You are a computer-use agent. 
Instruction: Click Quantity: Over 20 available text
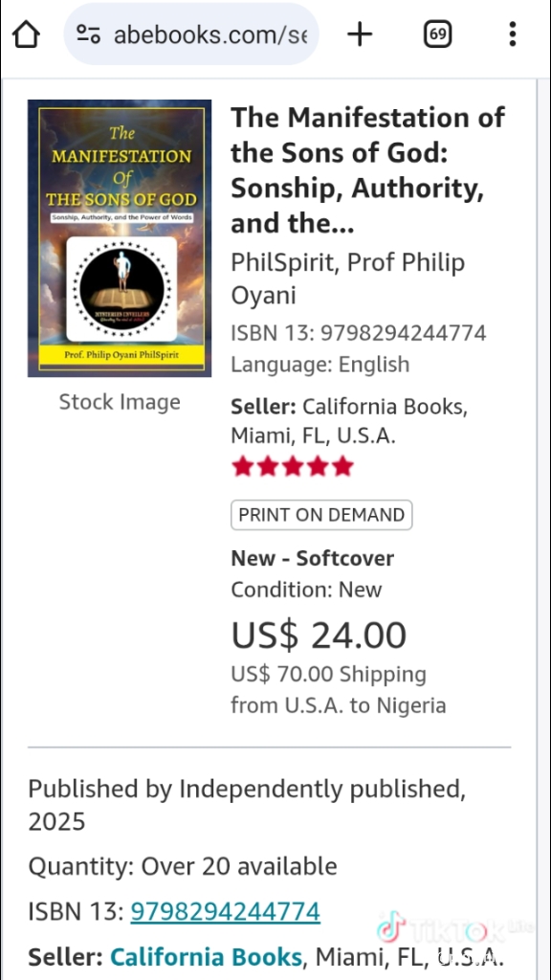coord(183,866)
